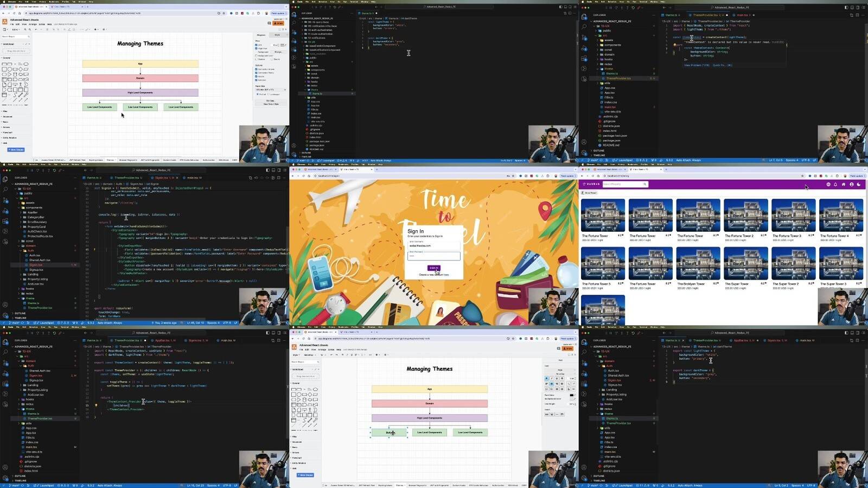Enable the Sketch checkbox in Diagram panel
The height and width of the screenshot is (488, 868).
pos(272,59)
